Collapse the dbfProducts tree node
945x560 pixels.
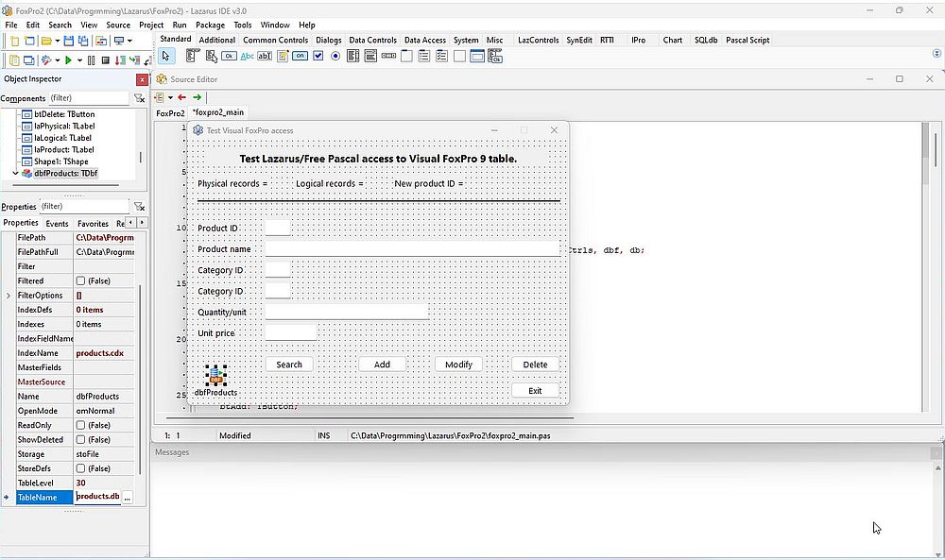pyautogui.click(x=16, y=174)
